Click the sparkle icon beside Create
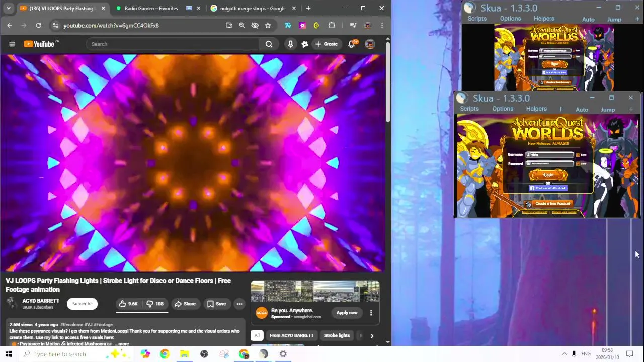 [x=305, y=44]
